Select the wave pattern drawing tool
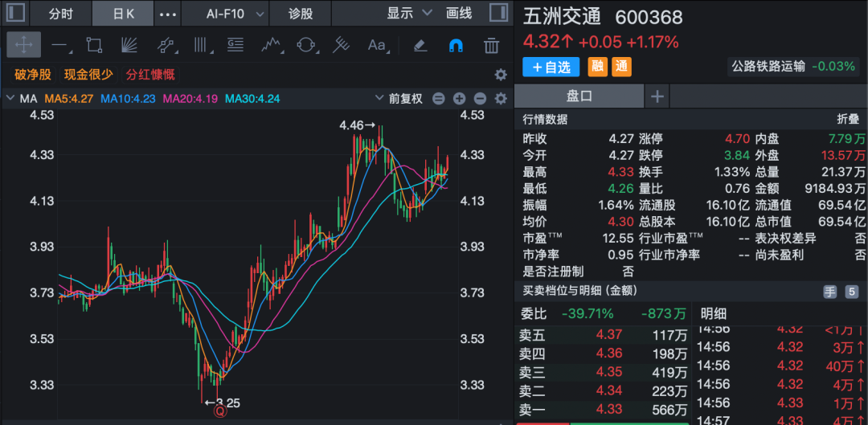 pos(272,45)
